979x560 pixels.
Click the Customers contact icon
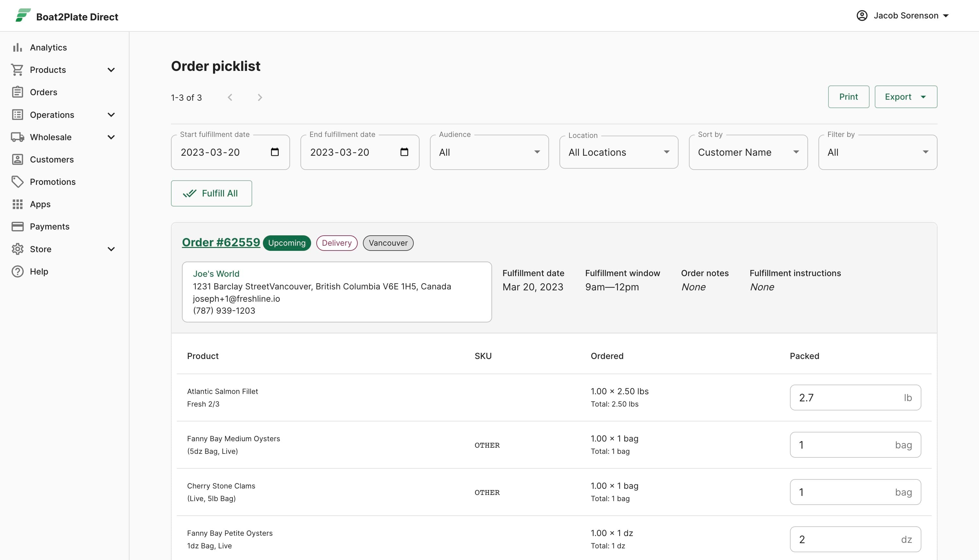(x=17, y=159)
